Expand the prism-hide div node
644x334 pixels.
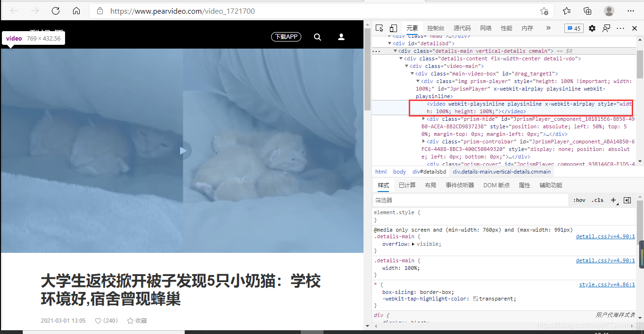click(423, 119)
